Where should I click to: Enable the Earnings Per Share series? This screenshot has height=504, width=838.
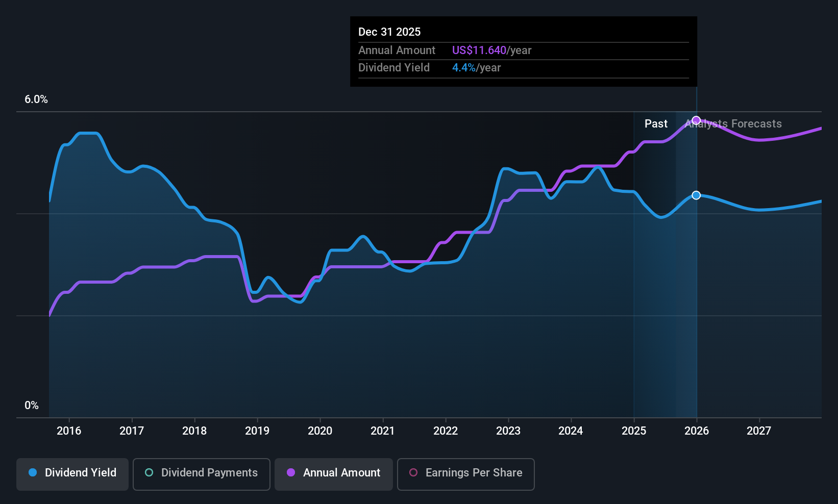[465, 473]
